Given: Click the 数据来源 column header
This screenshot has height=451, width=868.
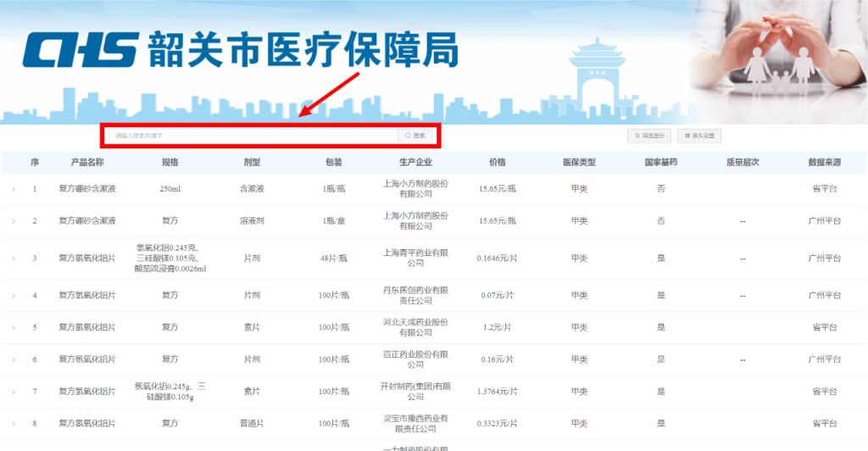Looking at the screenshot, I should click(x=825, y=162).
